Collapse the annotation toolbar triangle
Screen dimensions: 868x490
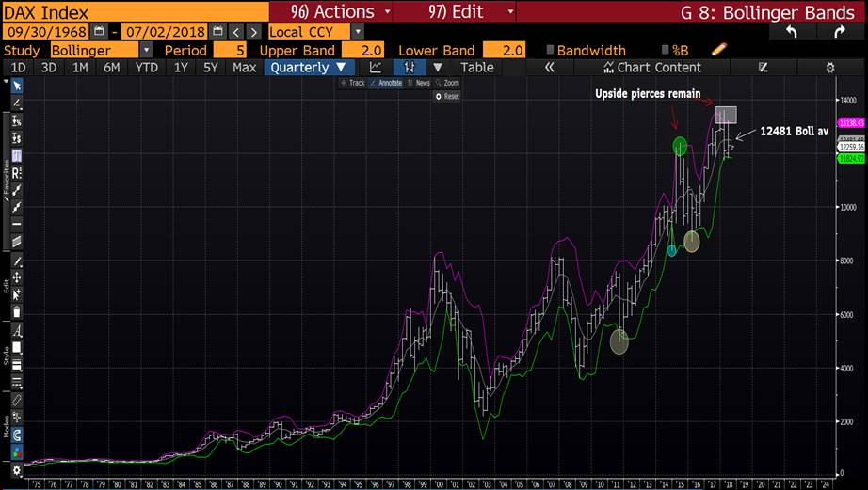[x=6, y=81]
